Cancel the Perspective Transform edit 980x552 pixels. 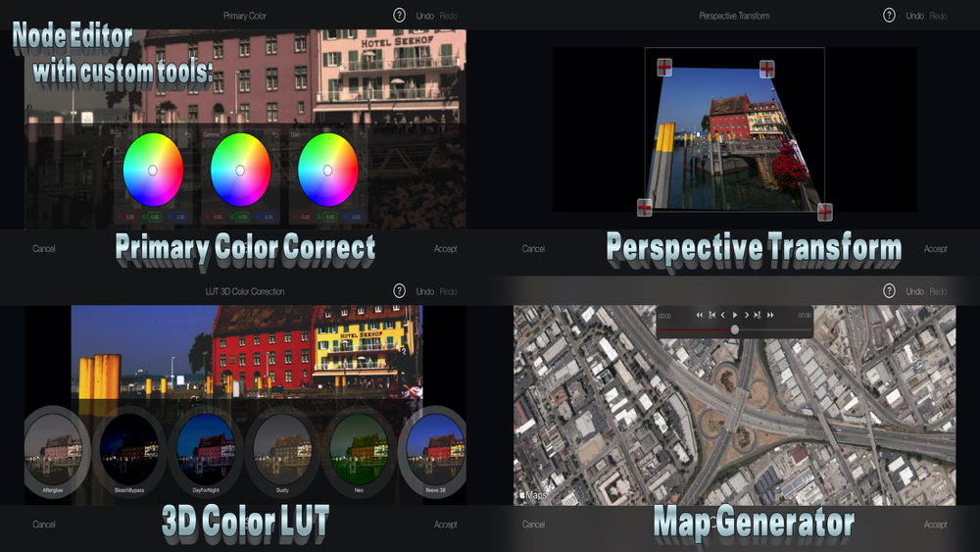(x=533, y=249)
